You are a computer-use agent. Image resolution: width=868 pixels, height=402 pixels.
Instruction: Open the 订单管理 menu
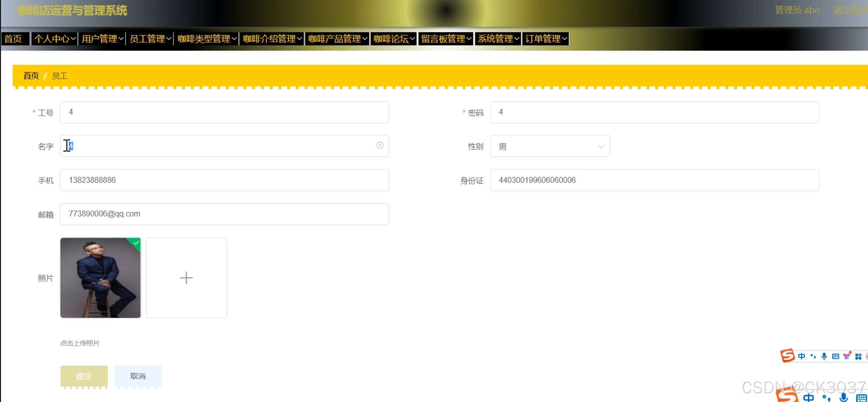click(545, 39)
